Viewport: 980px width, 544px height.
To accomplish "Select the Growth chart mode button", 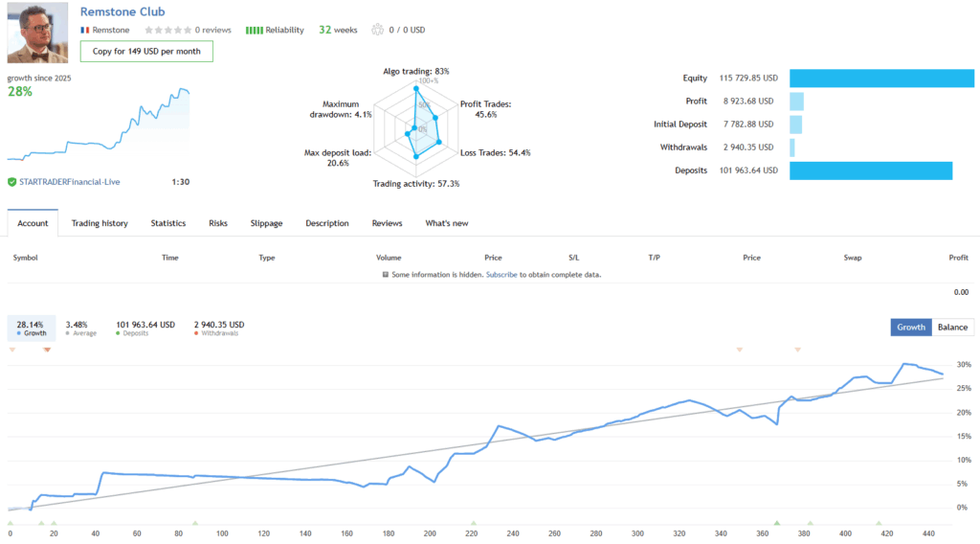I will [x=910, y=327].
